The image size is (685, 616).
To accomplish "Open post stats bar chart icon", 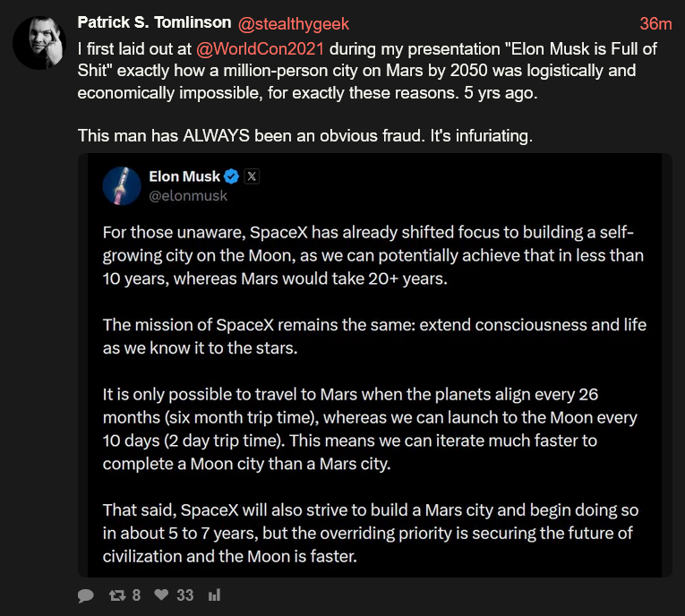I will point(214,595).
